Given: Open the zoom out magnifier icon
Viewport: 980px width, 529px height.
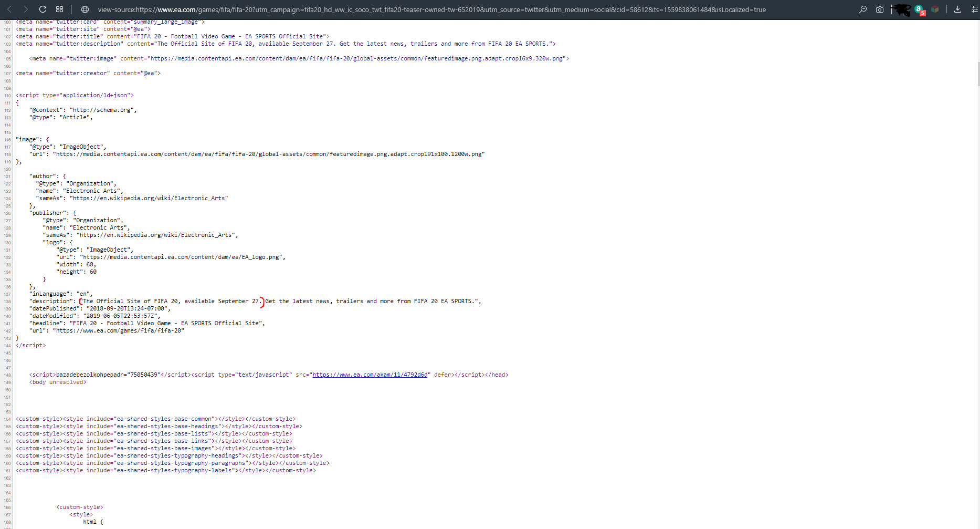Looking at the screenshot, I should [x=863, y=9].
